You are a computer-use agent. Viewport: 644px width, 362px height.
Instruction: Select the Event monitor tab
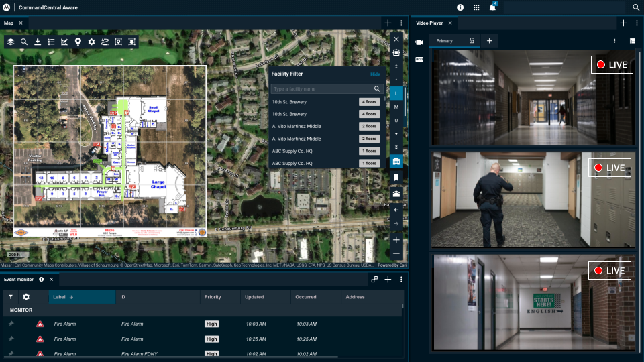coord(19,279)
